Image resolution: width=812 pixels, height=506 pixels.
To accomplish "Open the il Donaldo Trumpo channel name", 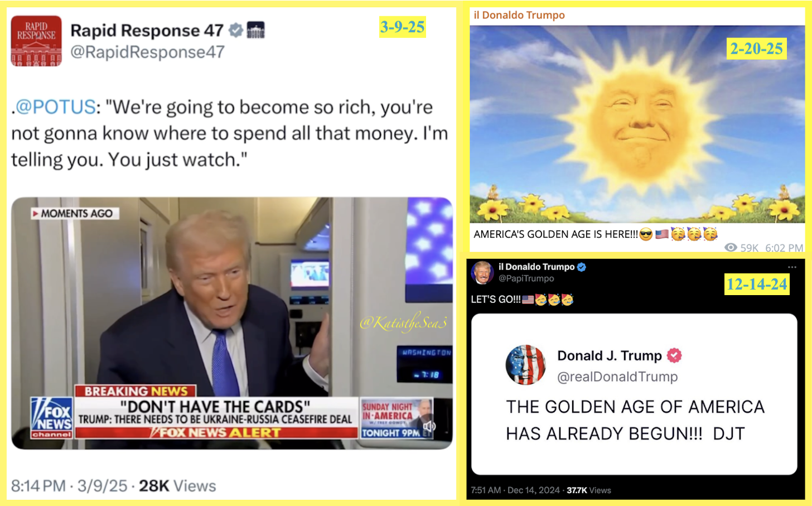I will [519, 15].
